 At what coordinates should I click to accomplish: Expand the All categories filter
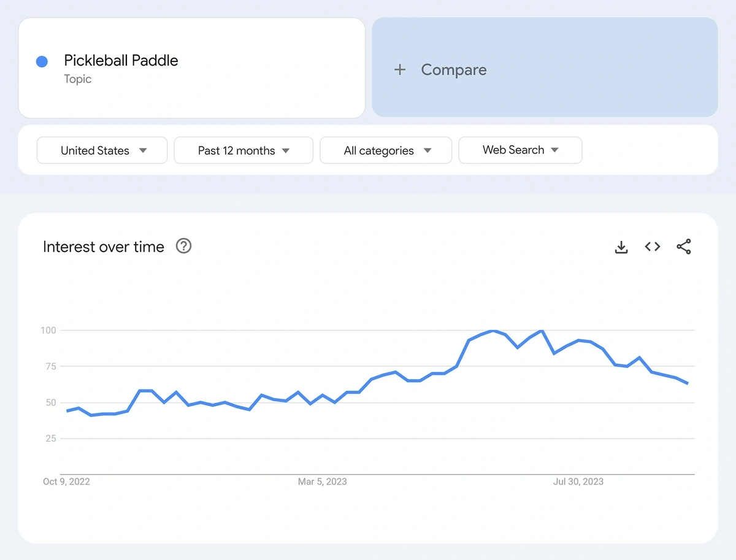coord(386,150)
